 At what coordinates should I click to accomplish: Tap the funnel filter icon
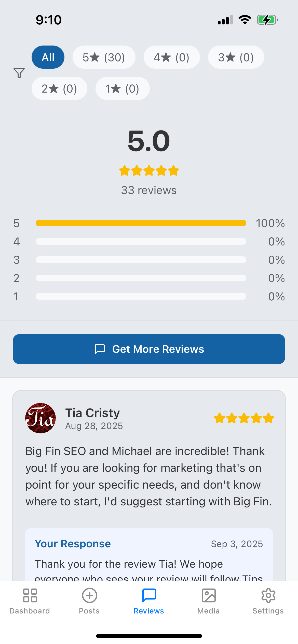(19, 73)
